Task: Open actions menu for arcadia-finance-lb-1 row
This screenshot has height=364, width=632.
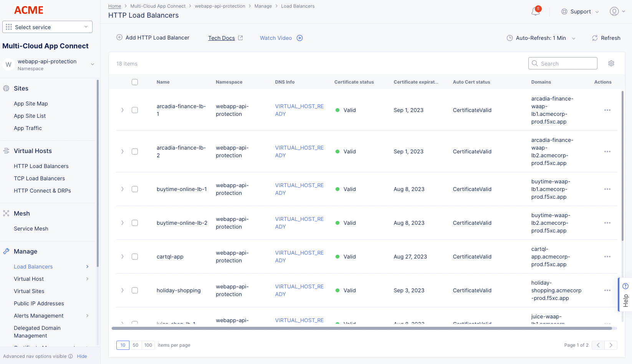Action: click(607, 110)
